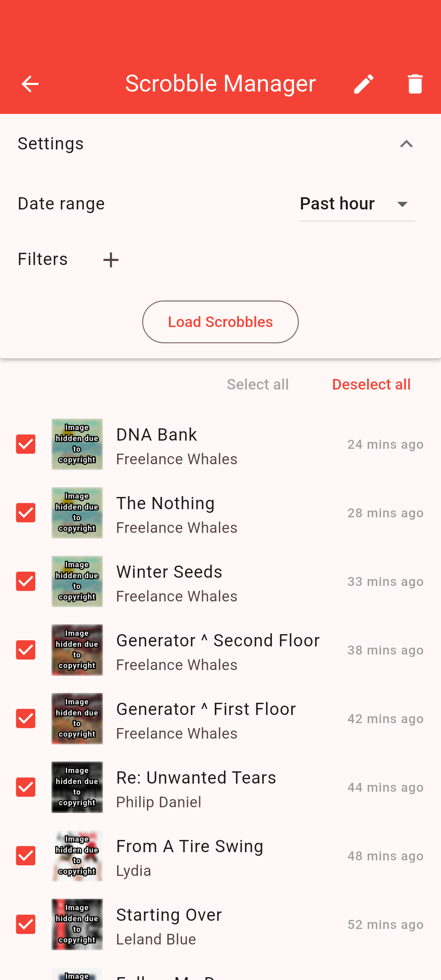Toggle the Winter Seeds checkbox

26,581
